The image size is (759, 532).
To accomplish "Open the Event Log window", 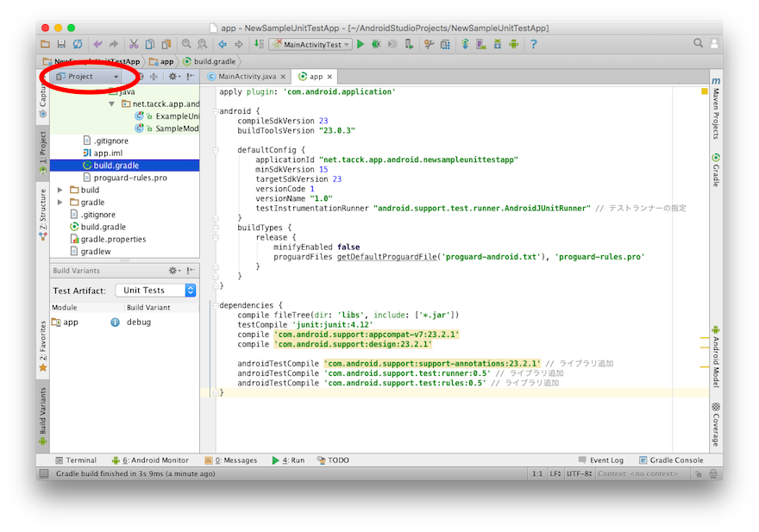I will [x=601, y=460].
